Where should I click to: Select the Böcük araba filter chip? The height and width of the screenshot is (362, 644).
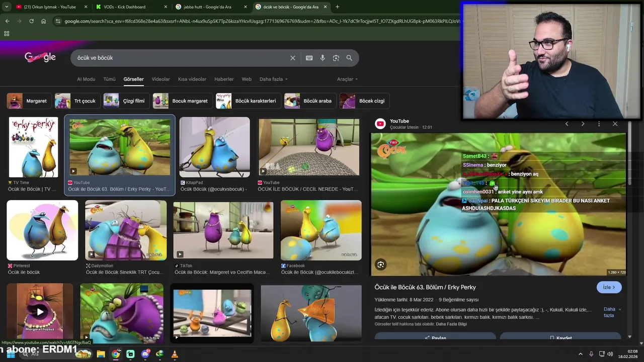click(310, 101)
